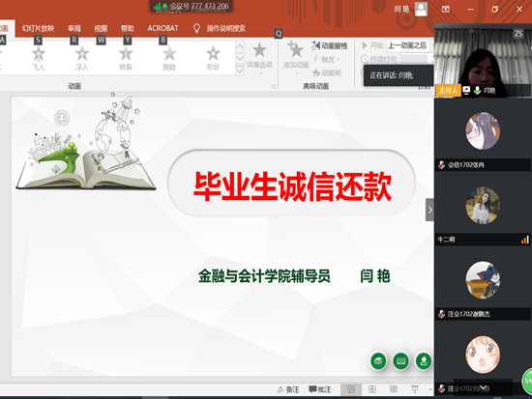The image size is (532, 399).
Task: Expand side panel with right chevron arrow
Action: click(429, 210)
